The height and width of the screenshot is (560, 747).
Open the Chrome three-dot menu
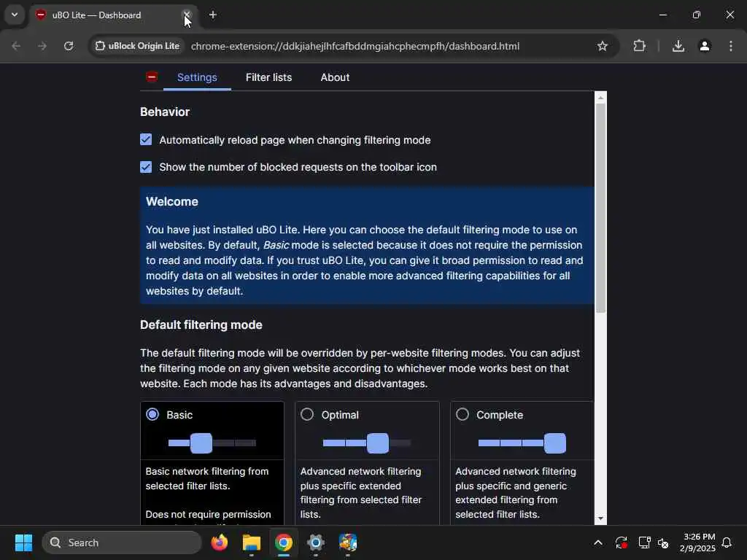coord(731,46)
